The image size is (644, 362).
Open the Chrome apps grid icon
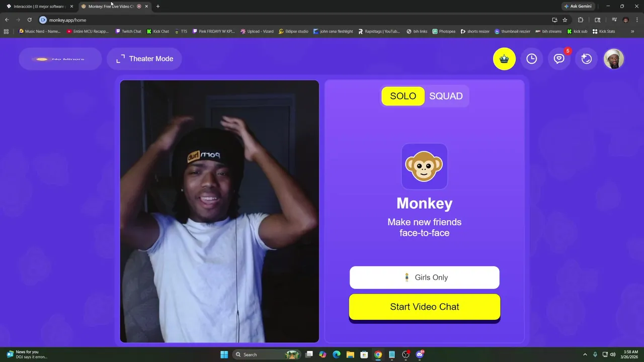6,31
